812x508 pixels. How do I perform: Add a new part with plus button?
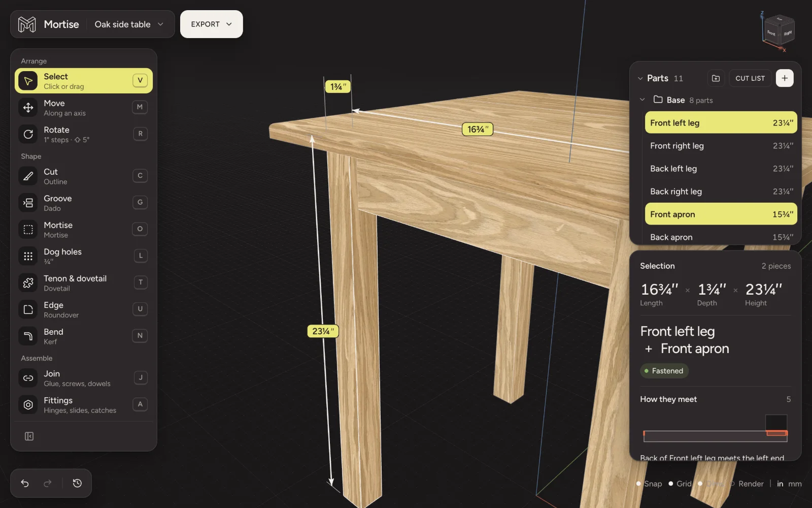tap(785, 78)
